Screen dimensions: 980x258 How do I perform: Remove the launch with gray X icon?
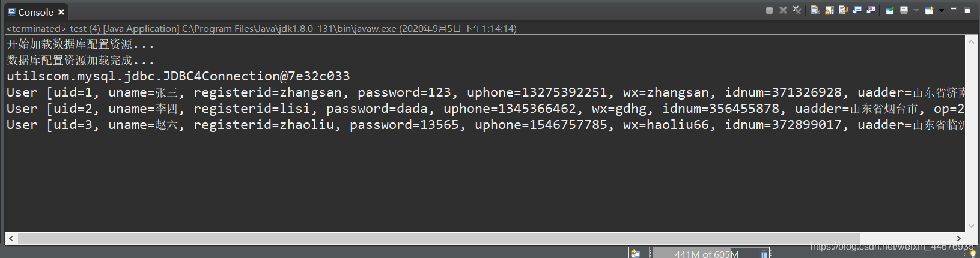783,10
